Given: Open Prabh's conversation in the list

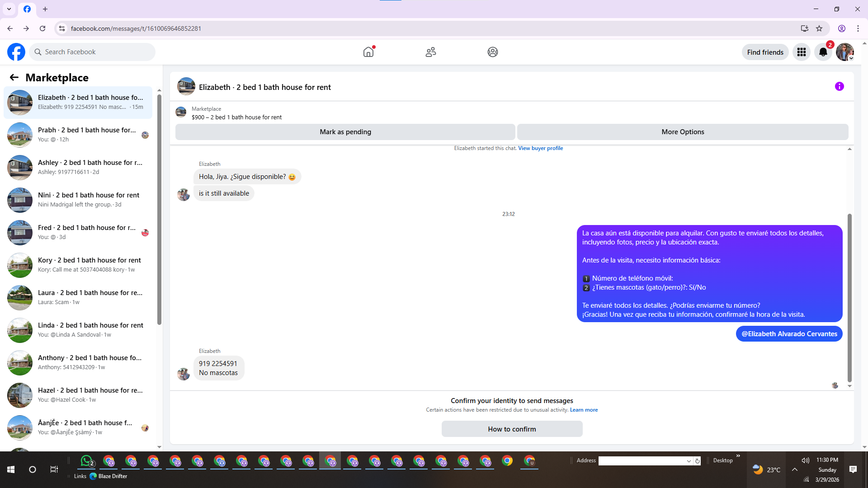Looking at the screenshot, I should pos(78,135).
